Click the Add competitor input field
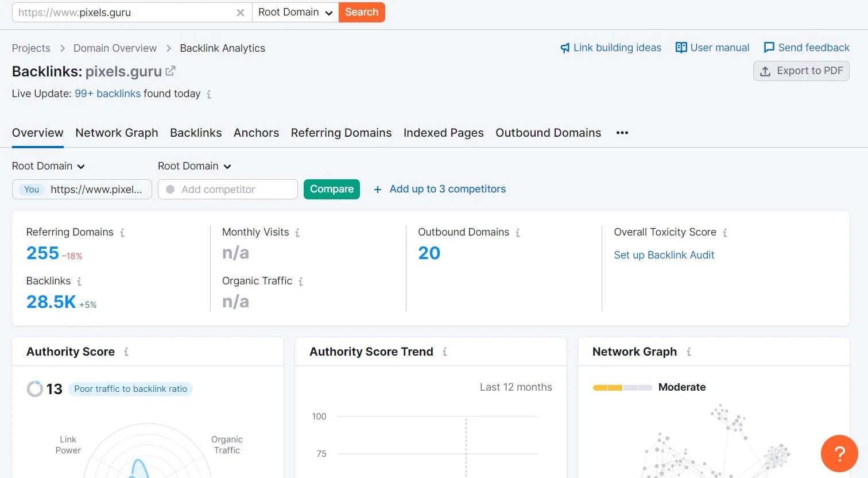This screenshot has width=868, height=478. click(227, 189)
